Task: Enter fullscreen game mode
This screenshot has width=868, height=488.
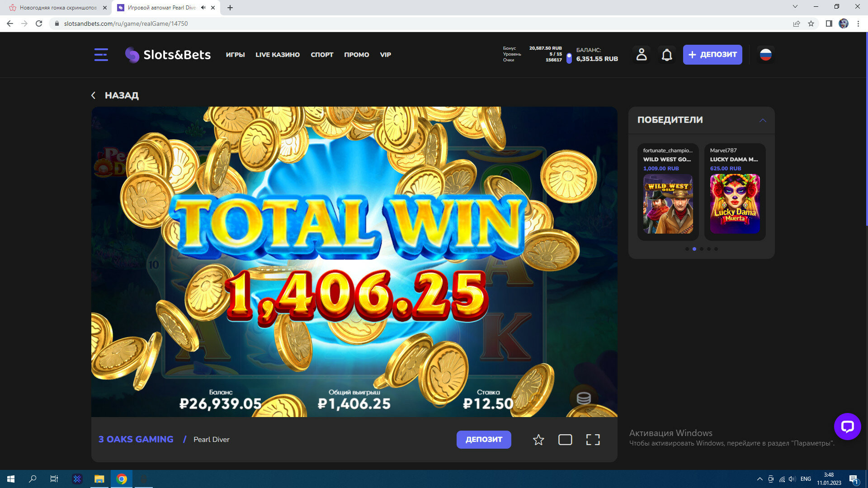Action: (x=593, y=440)
